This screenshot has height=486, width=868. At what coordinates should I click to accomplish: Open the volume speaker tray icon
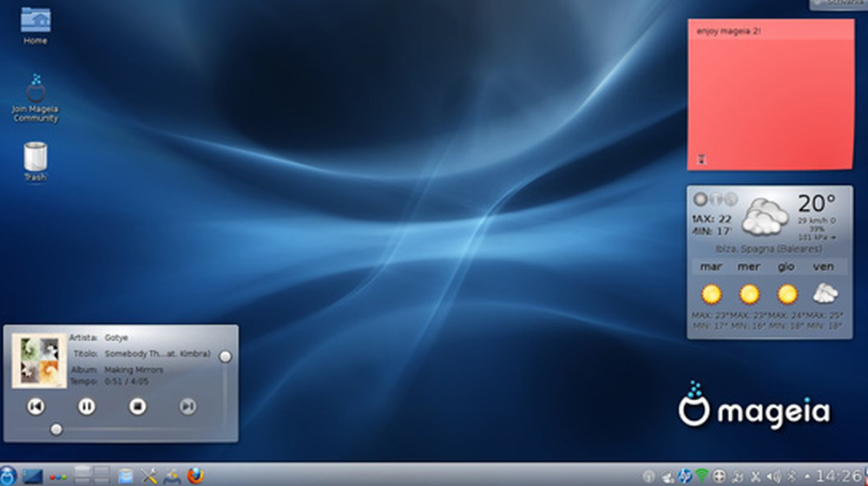coord(774,476)
